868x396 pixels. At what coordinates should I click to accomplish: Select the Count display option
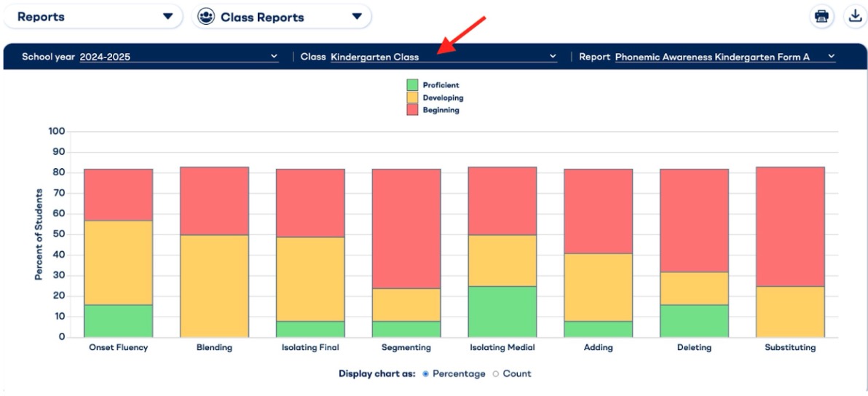coord(496,374)
